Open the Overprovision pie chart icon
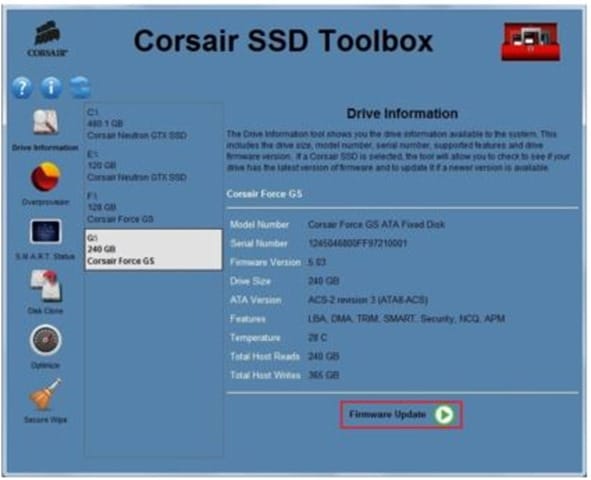591x480 pixels. click(x=45, y=177)
